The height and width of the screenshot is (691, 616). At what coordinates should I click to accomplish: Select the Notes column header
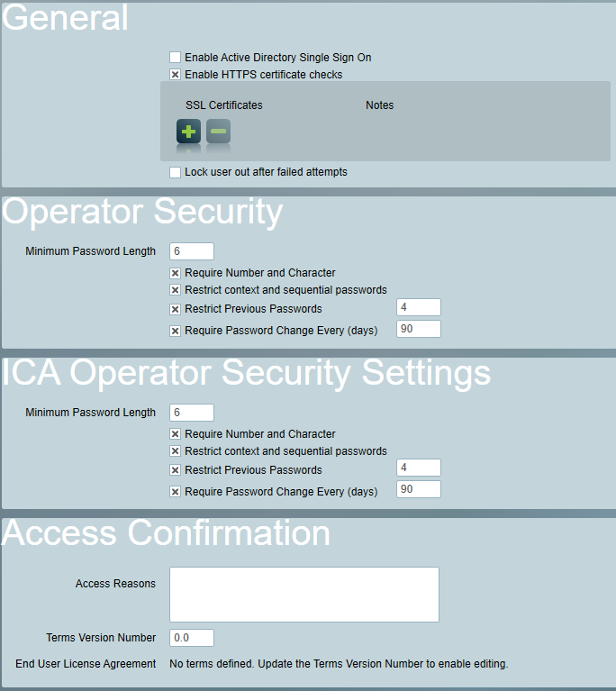click(380, 105)
